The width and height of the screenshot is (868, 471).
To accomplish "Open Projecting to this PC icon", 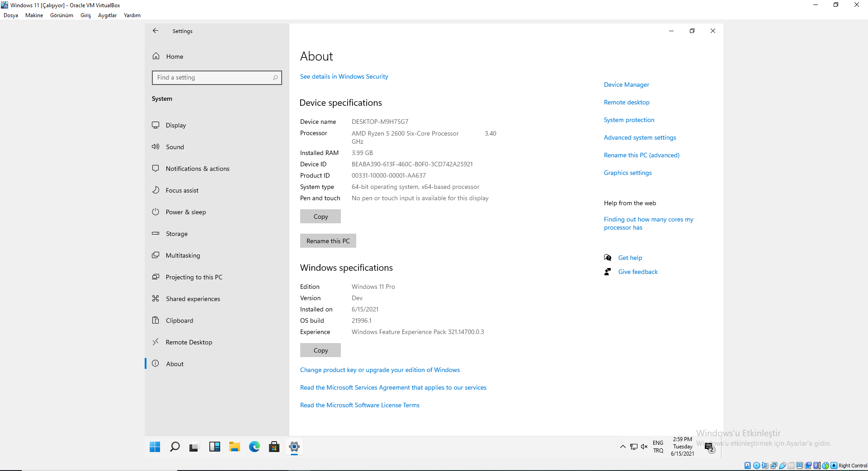I will [156, 277].
